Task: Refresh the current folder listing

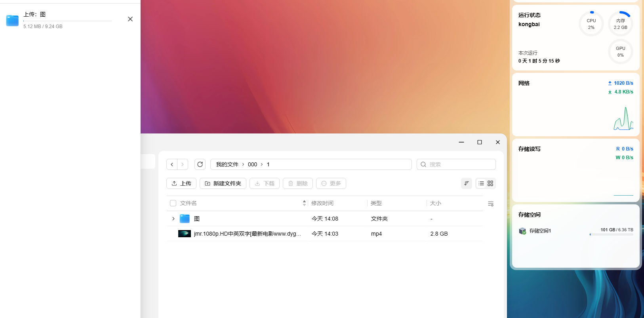Action: click(x=200, y=164)
